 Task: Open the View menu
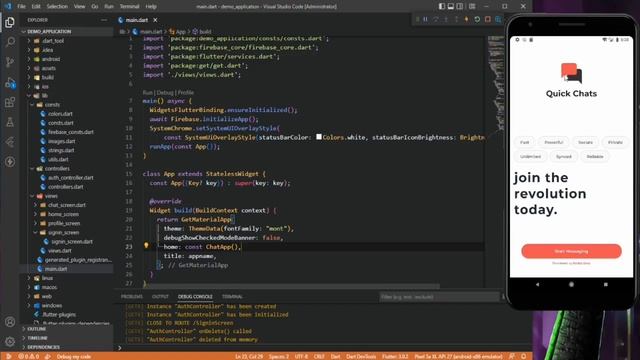point(80,6)
